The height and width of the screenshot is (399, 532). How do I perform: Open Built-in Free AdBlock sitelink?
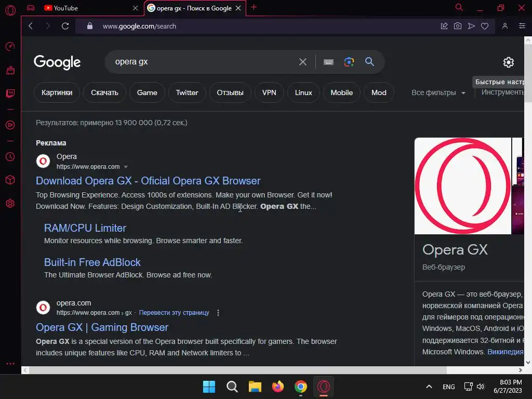(x=92, y=262)
